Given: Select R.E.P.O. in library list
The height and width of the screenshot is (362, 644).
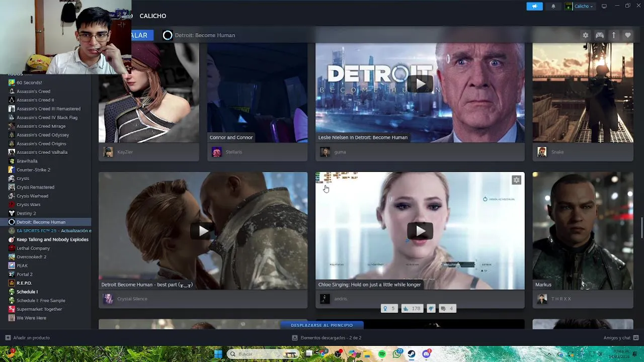Looking at the screenshot, I should (24, 283).
